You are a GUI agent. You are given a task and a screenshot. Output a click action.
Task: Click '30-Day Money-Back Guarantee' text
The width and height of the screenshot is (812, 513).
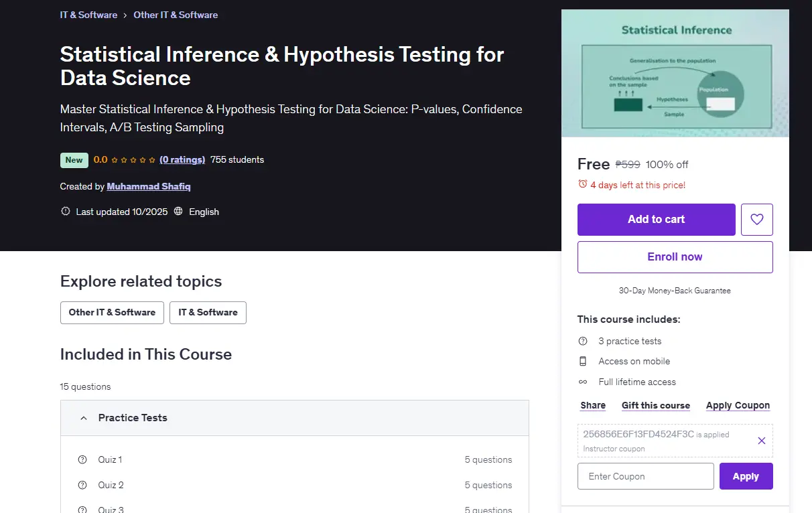[675, 291]
